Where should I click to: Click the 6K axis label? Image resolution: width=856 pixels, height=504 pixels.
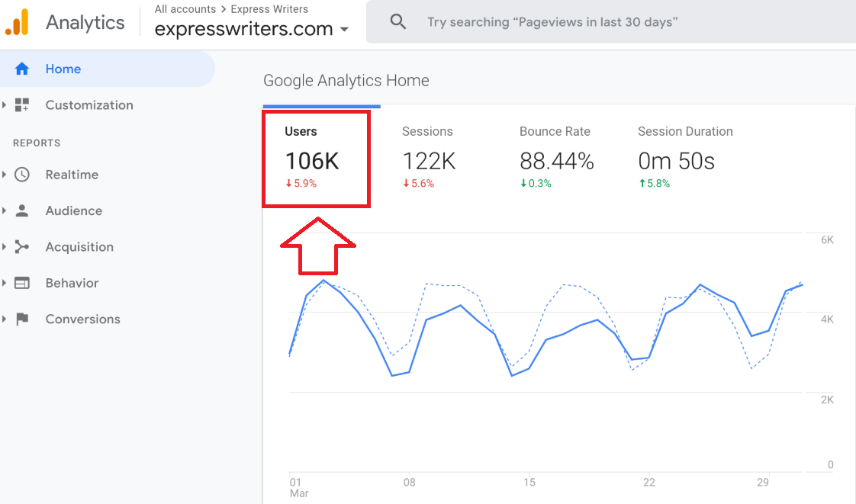click(827, 240)
